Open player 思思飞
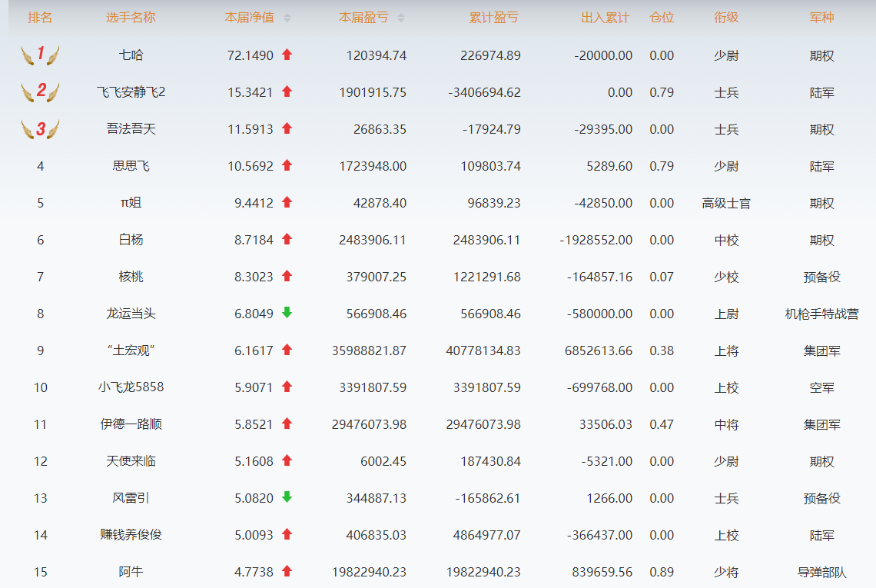The width and height of the screenshot is (876, 588). click(x=131, y=165)
